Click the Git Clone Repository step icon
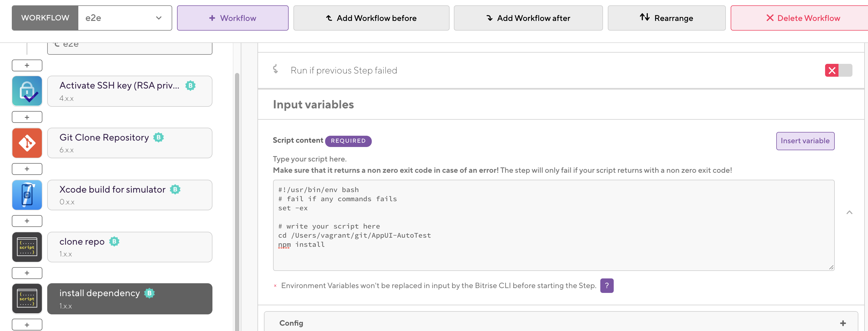The image size is (868, 331). (27, 143)
